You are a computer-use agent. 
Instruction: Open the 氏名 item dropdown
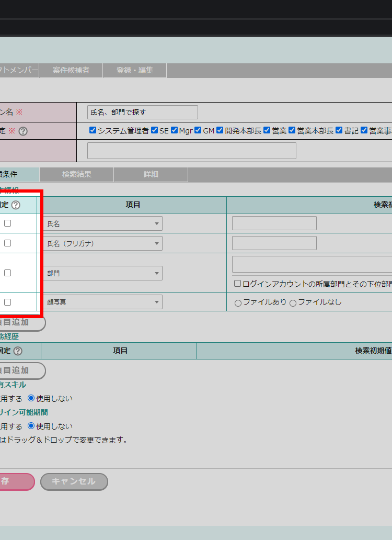pyautogui.click(x=102, y=223)
